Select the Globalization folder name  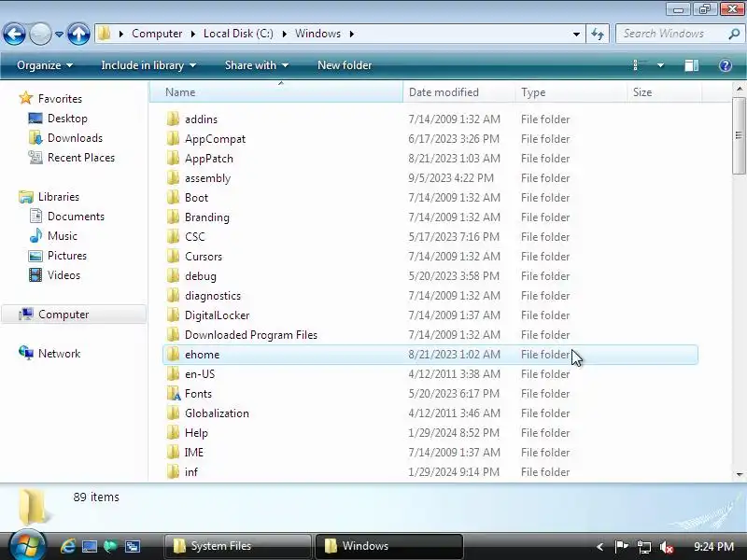217,413
